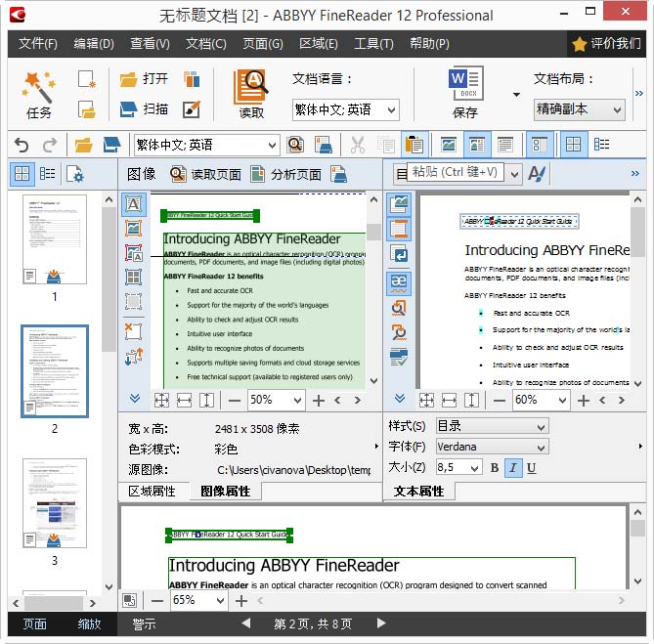
Task: Click the Paste clipboard icon
Action: 414,145
